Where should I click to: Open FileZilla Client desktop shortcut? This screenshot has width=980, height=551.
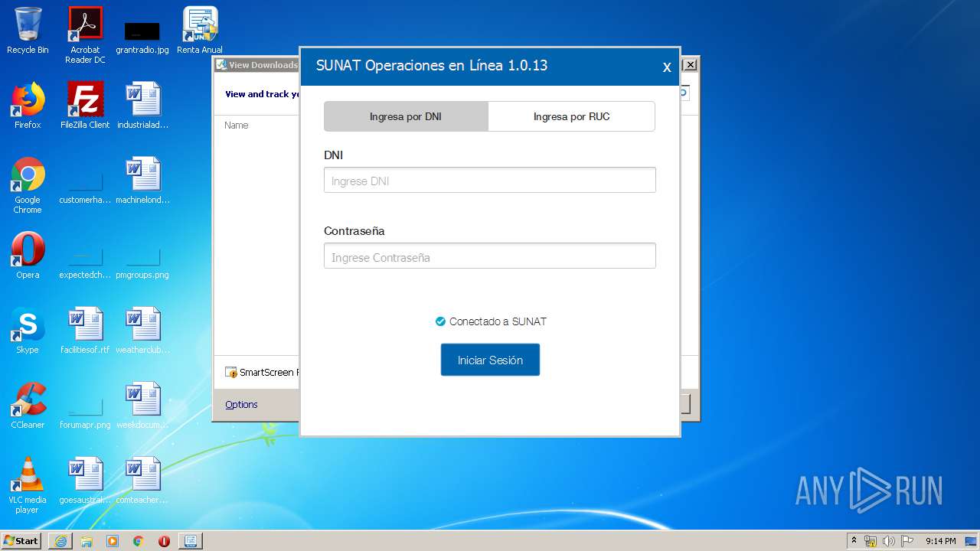(x=85, y=106)
